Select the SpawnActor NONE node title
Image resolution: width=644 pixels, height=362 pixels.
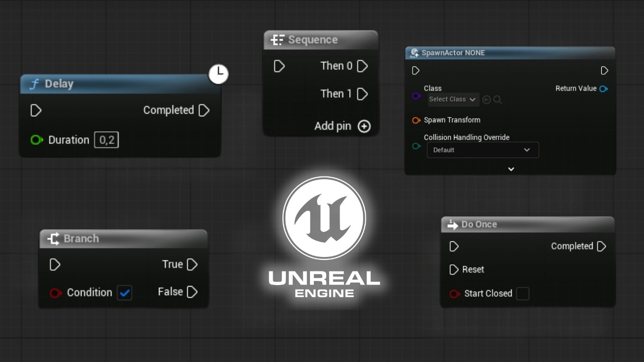453,53
